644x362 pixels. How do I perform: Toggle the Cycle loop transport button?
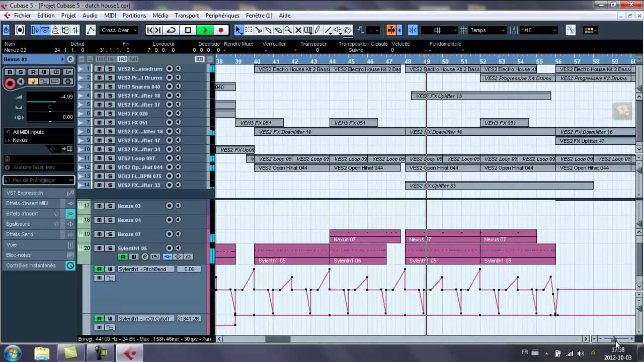[171, 30]
